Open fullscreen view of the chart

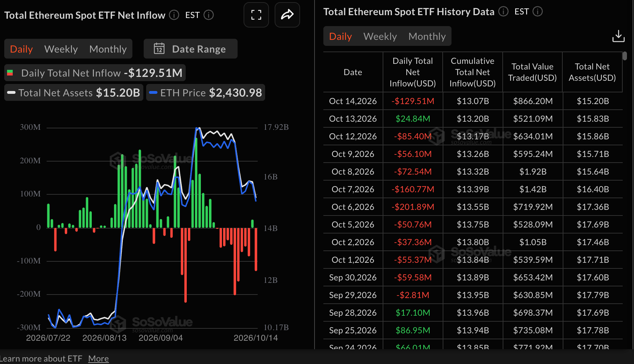click(x=256, y=15)
